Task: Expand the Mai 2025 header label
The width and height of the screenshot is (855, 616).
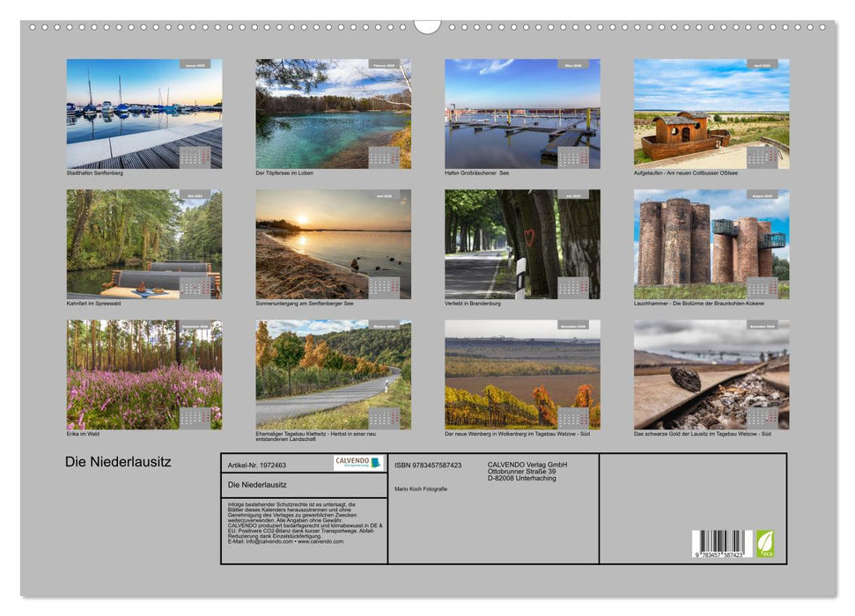Action: [194, 194]
